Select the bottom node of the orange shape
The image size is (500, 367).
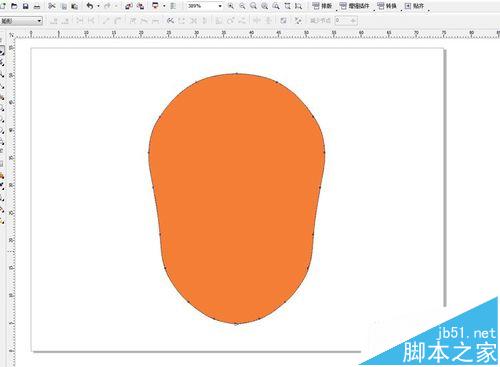tap(237, 324)
